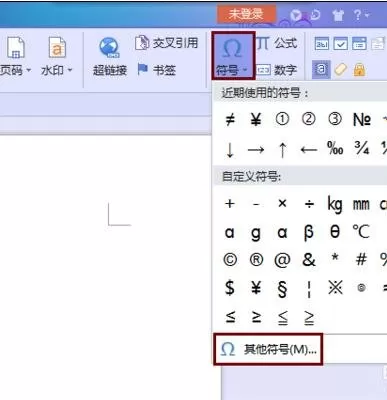Image resolution: width=387 pixels, height=400 pixels.
Task: Insert the asterisk * symbol
Action: [x=335, y=257]
